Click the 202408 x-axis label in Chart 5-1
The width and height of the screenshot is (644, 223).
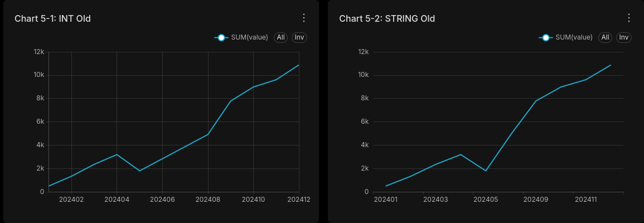point(208,199)
